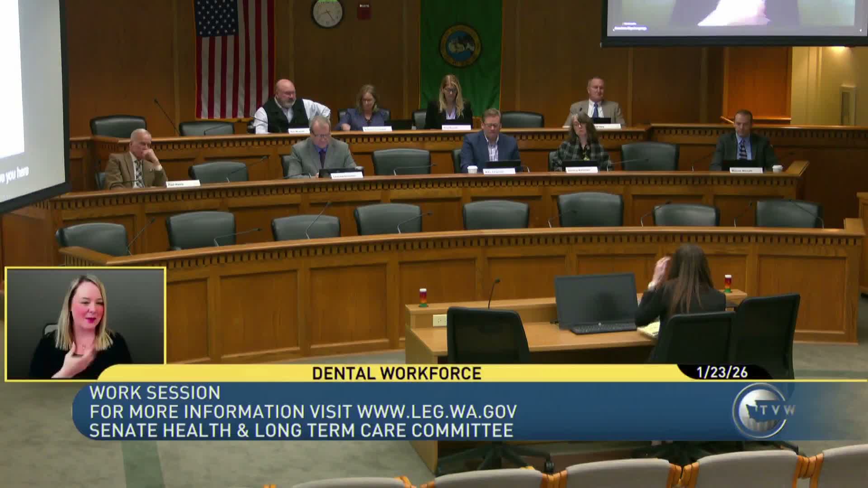Click the green Washington state flag seal
The width and height of the screenshot is (868, 488).
[460, 46]
